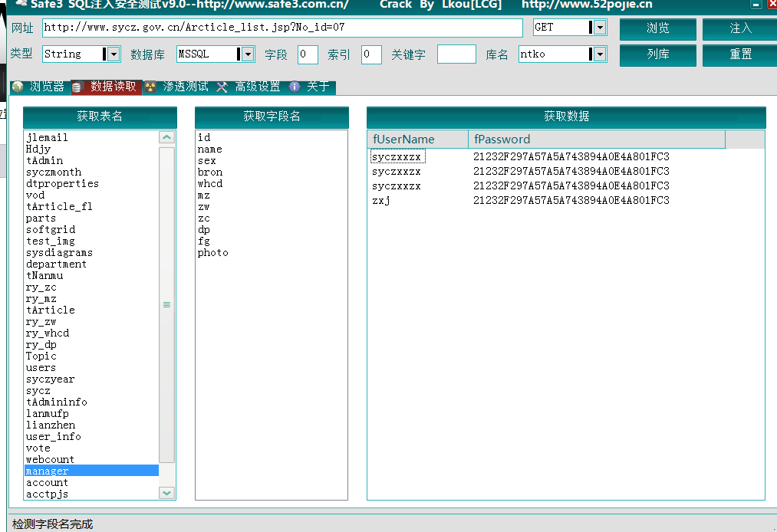Image resolution: width=777 pixels, height=532 pixels.
Task: Open the String type dropdown
Action: tap(114, 54)
